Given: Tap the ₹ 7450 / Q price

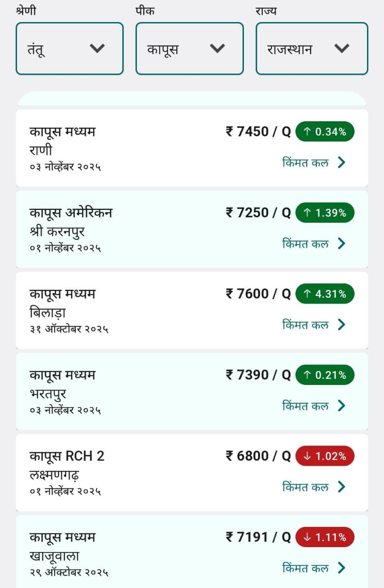Looking at the screenshot, I should (x=258, y=132).
